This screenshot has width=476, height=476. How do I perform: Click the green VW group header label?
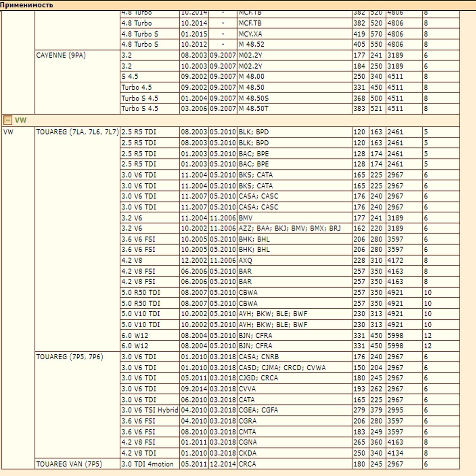pos(21,120)
